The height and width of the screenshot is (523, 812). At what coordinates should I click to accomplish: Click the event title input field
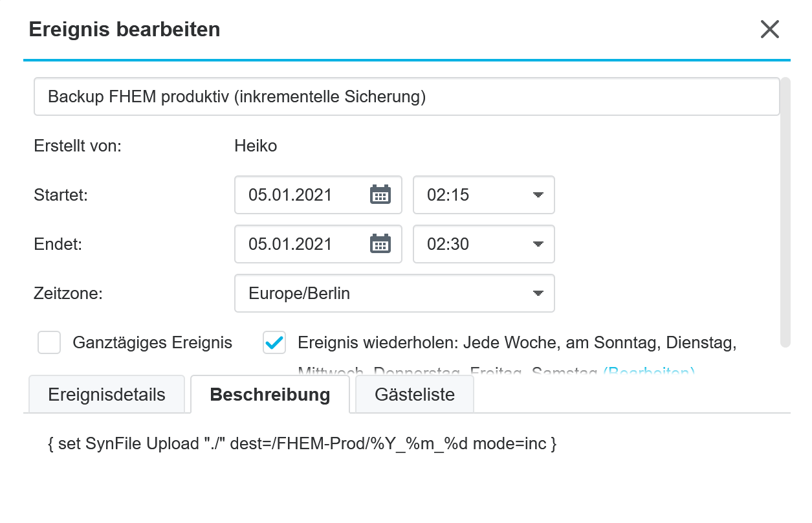coord(407,97)
